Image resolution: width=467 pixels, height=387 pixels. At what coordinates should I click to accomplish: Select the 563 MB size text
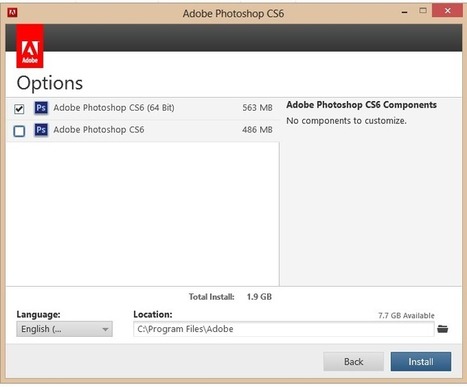tap(257, 108)
